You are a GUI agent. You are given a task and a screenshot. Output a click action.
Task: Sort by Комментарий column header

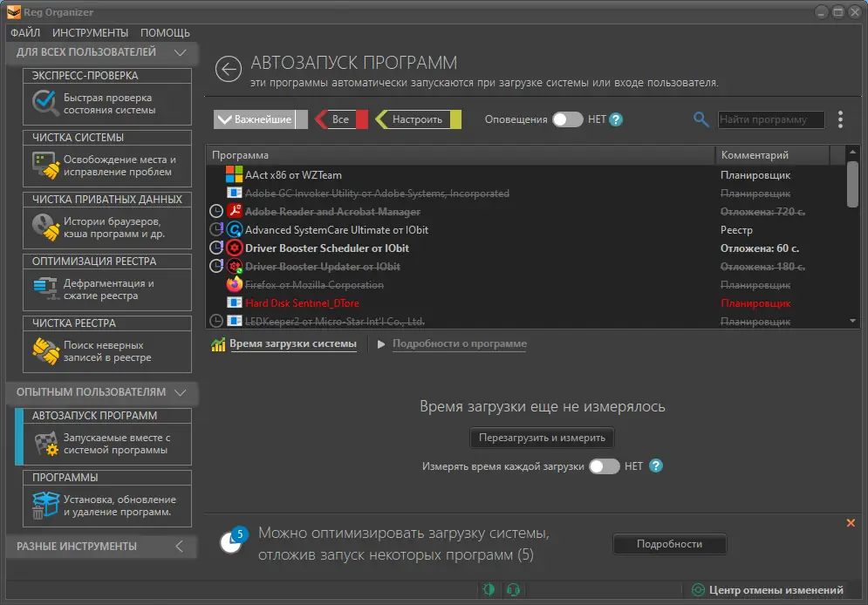pos(772,155)
